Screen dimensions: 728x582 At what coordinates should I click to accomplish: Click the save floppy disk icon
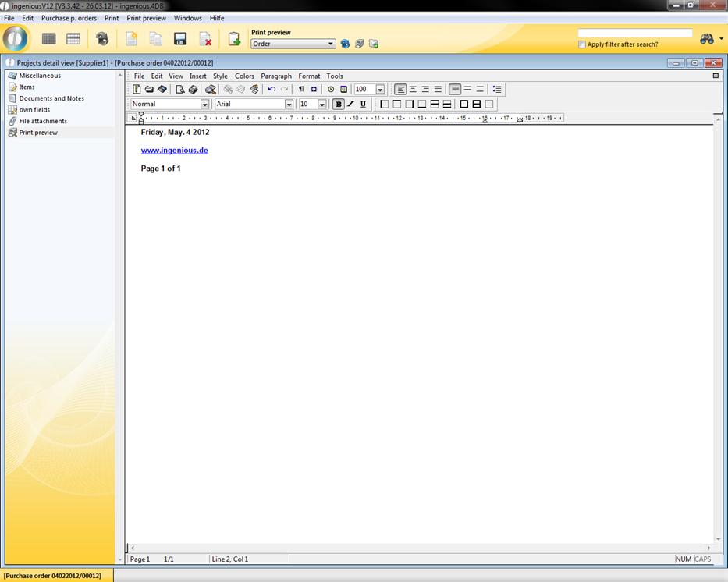pyautogui.click(x=180, y=39)
